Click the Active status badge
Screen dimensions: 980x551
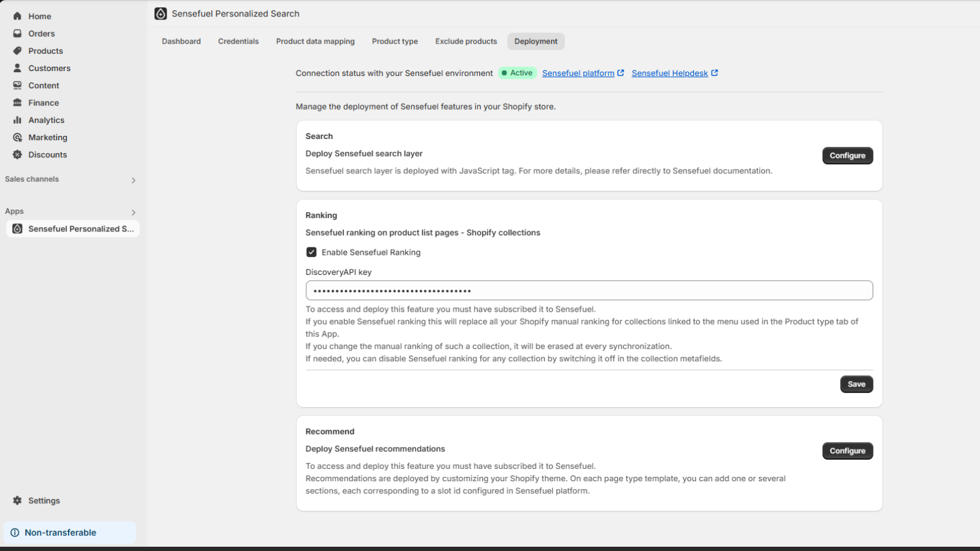pos(517,73)
